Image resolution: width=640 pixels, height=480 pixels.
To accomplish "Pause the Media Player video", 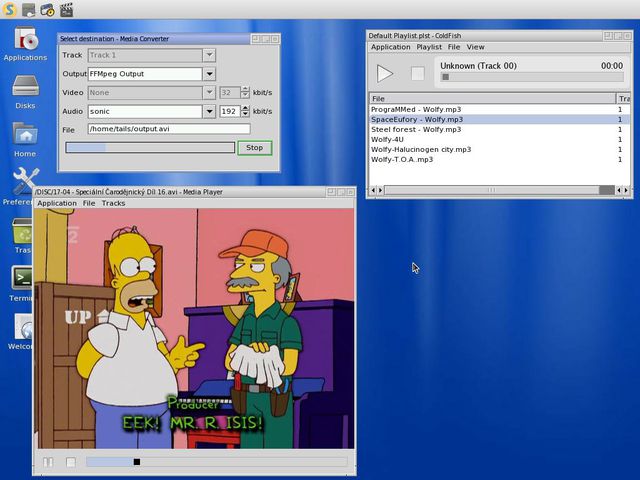I will point(48,462).
